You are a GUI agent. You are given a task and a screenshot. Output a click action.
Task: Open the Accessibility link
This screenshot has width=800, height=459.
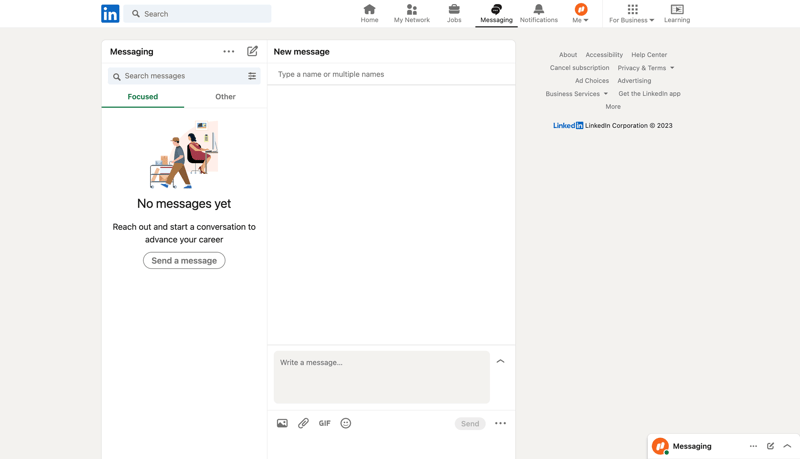(x=604, y=55)
